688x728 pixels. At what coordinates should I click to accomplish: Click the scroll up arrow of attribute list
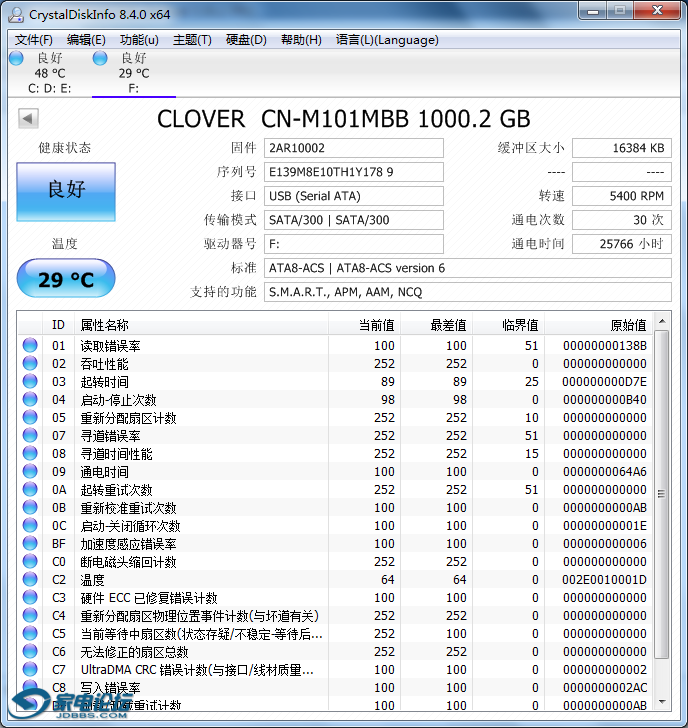(x=662, y=321)
